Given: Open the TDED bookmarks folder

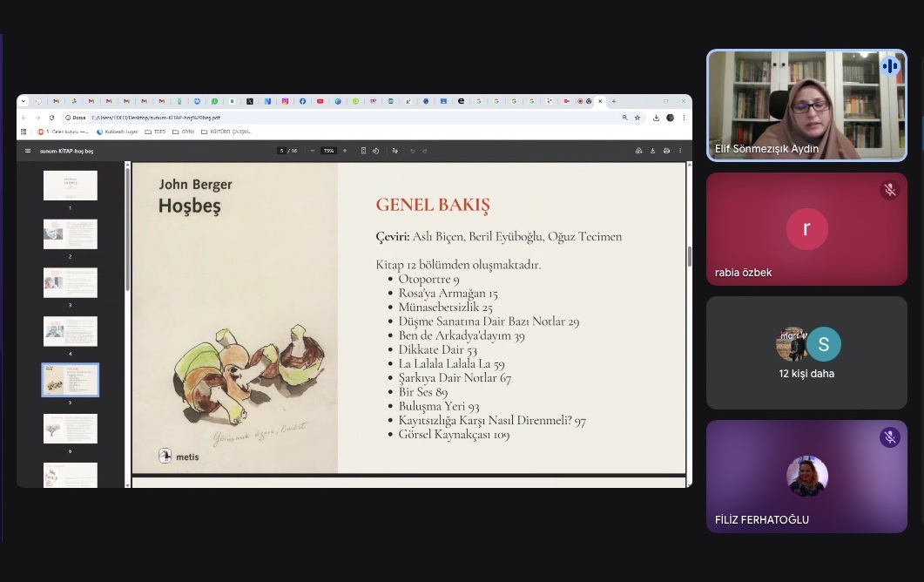Looking at the screenshot, I should point(155,132).
